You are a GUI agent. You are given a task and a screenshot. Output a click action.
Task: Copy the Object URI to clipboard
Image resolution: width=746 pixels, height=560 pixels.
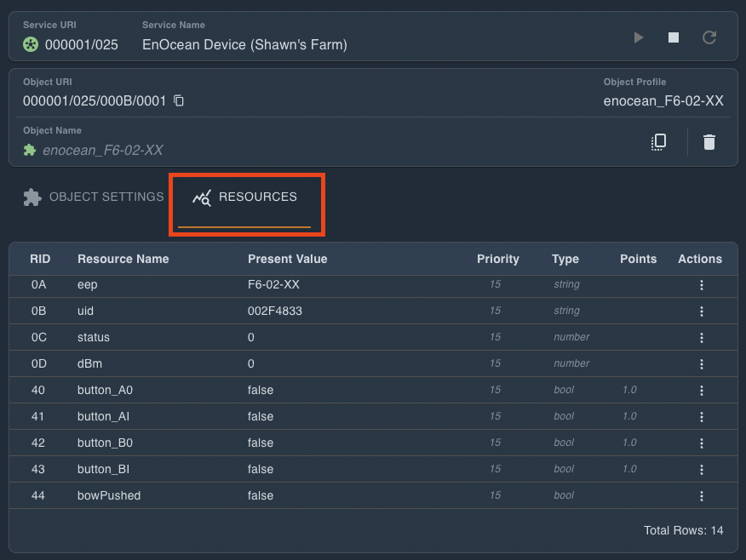(x=179, y=101)
